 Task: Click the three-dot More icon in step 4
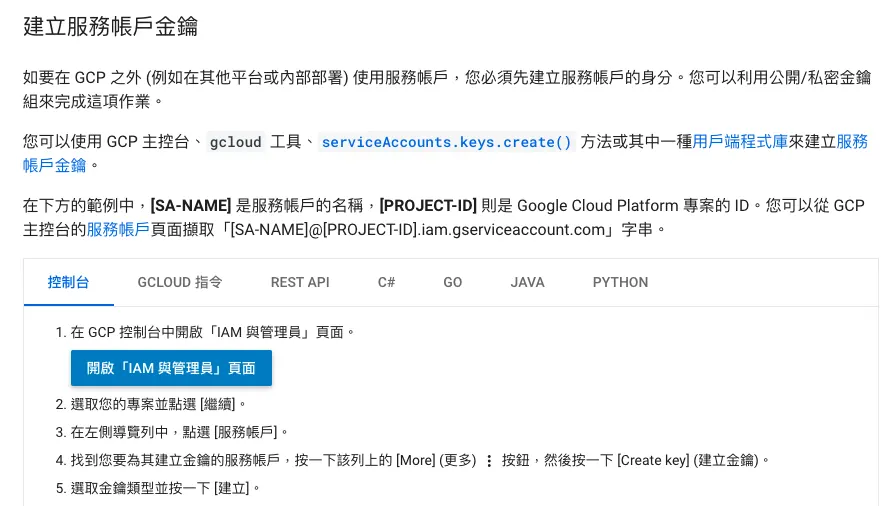click(489, 461)
